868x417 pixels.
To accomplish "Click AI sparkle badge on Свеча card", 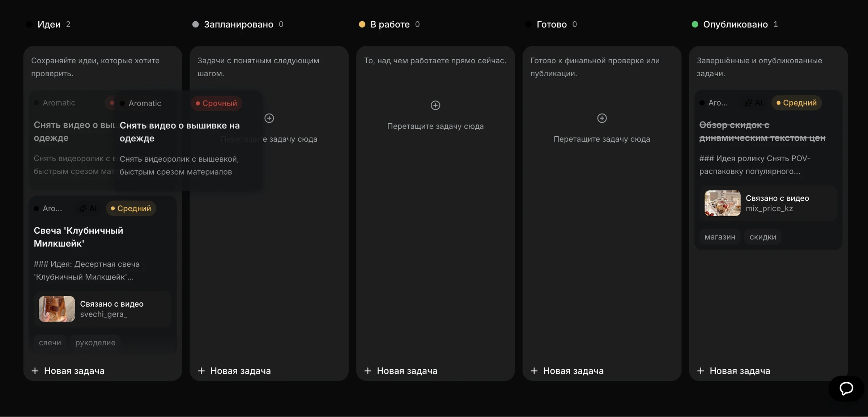I will point(88,208).
